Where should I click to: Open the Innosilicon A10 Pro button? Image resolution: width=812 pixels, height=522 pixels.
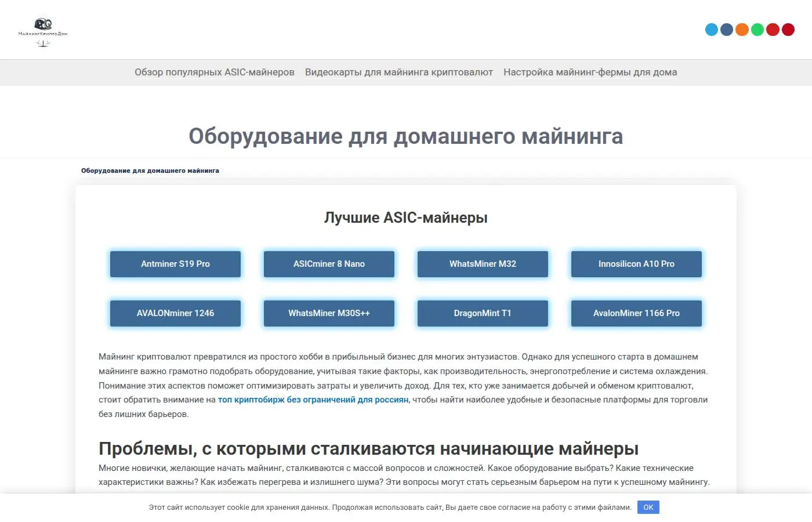click(x=636, y=264)
